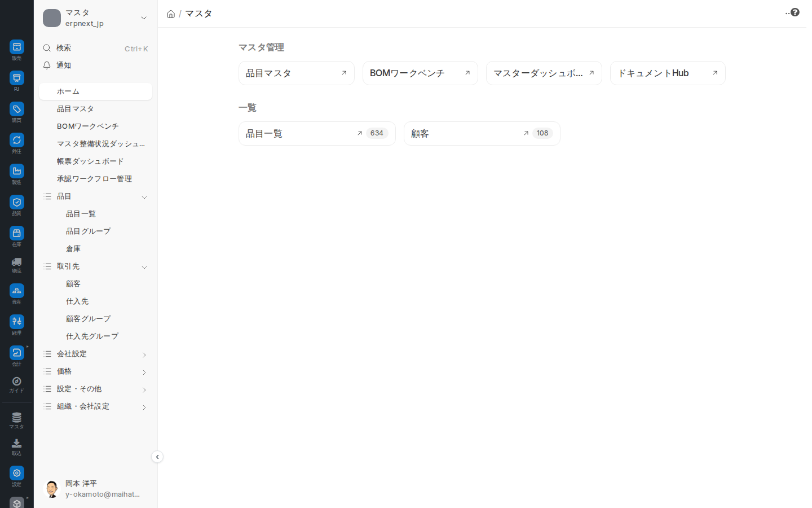Select 品目マスタ in the sidebar
This screenshot has width=812, height=508.
tap(95, 109)
